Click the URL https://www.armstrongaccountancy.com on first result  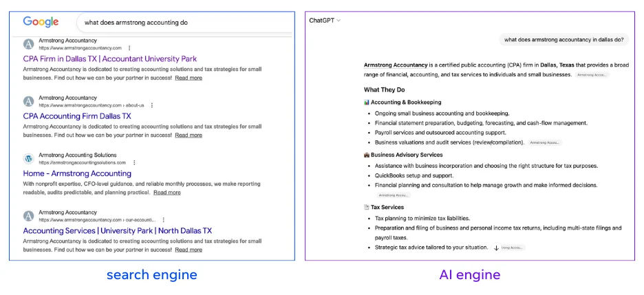[x=80, y=48]
